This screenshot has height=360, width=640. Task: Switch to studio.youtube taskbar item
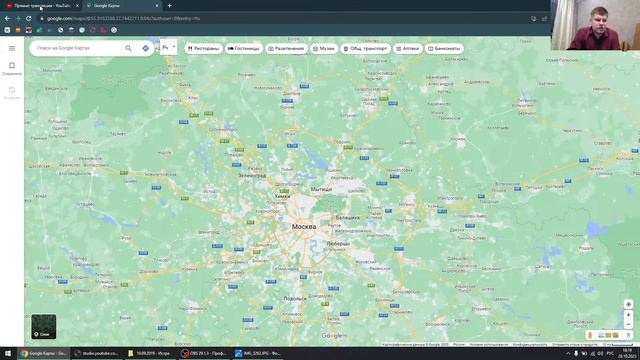pyautogui.click(x=97, y=353)
